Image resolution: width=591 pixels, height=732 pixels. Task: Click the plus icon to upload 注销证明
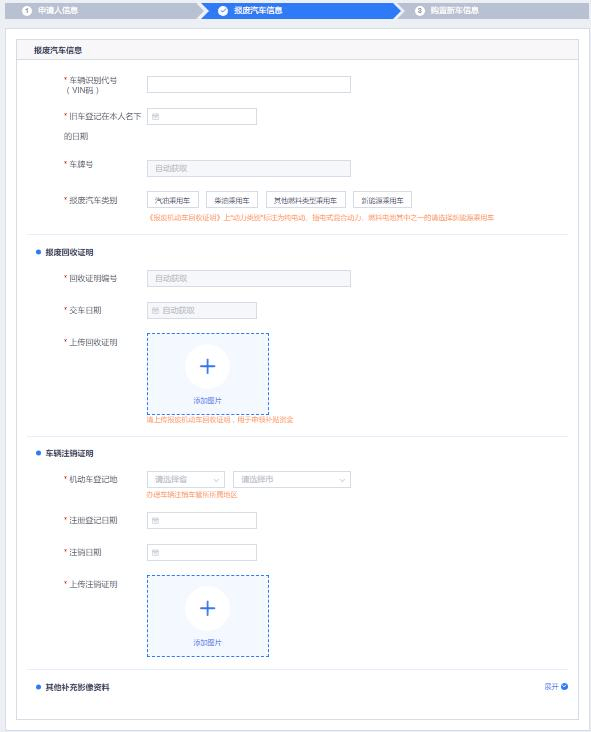[x=207, y=608]
